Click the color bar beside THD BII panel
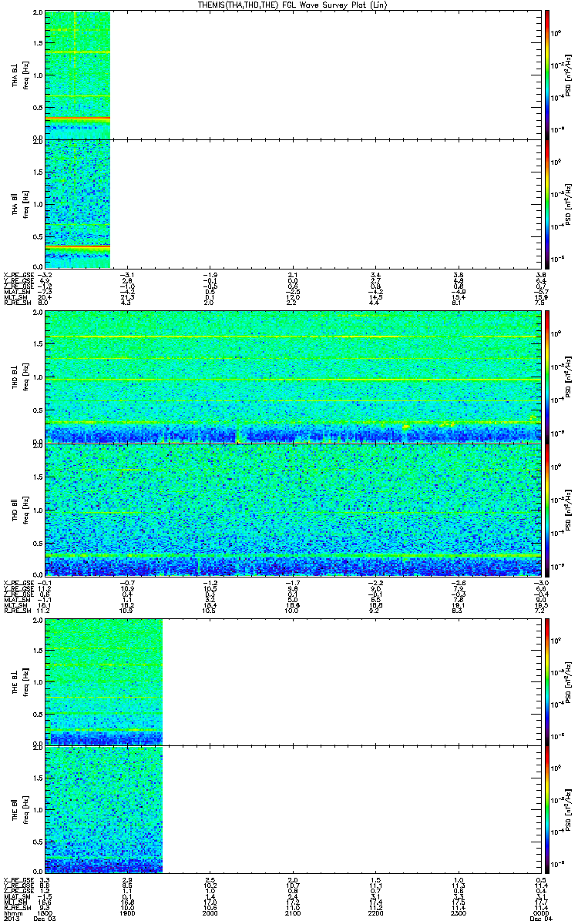The height and width of the screenshot is (924, 578). pyautogui.click(x=547, y=510)
